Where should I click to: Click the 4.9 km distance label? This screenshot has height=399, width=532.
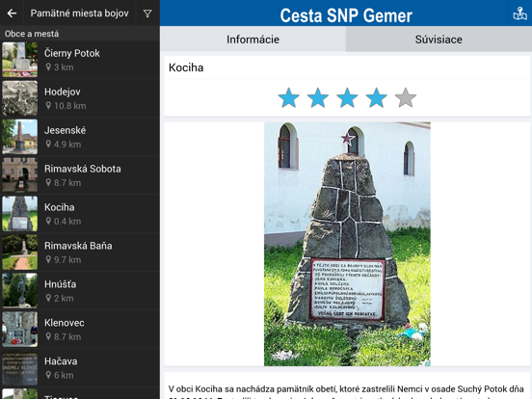(x=67, y=145)
